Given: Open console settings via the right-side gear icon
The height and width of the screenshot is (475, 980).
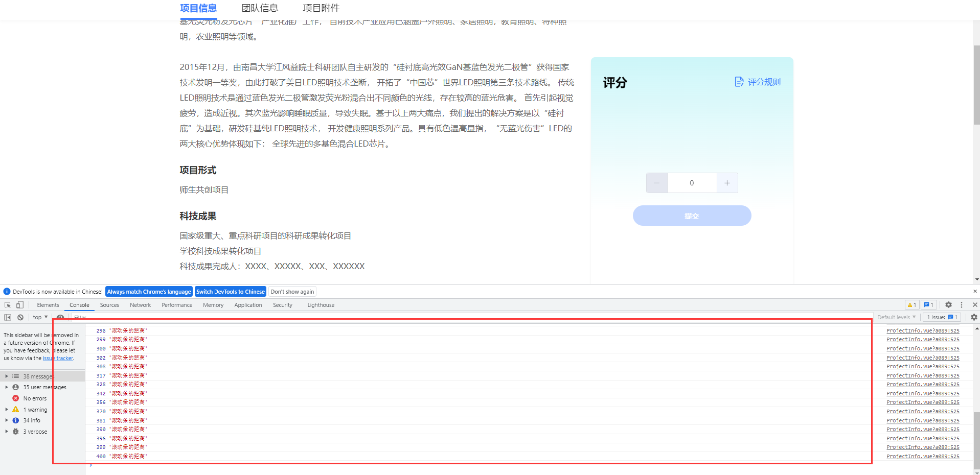Looking at the screenshot, I should point(973,317).
